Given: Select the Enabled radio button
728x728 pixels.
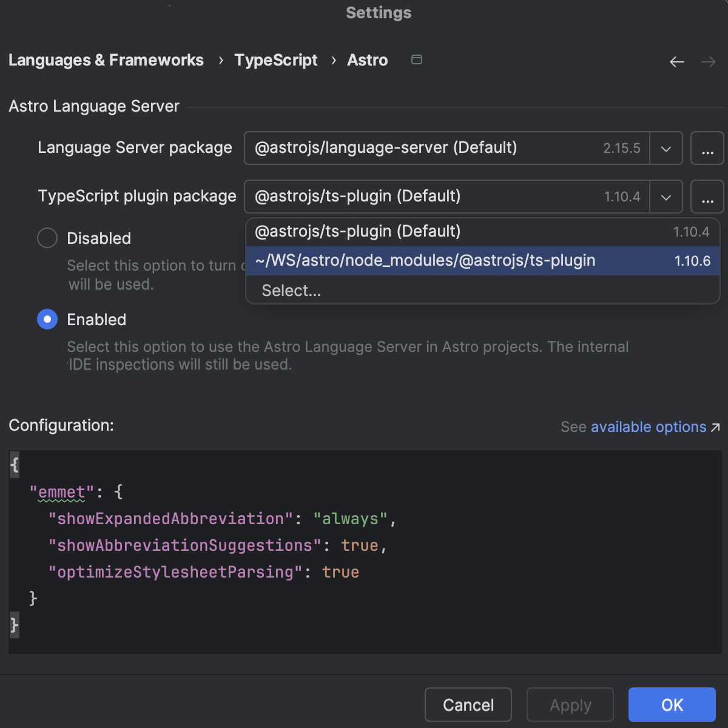Looking at the screenshot, I should (x=47, y=319).
